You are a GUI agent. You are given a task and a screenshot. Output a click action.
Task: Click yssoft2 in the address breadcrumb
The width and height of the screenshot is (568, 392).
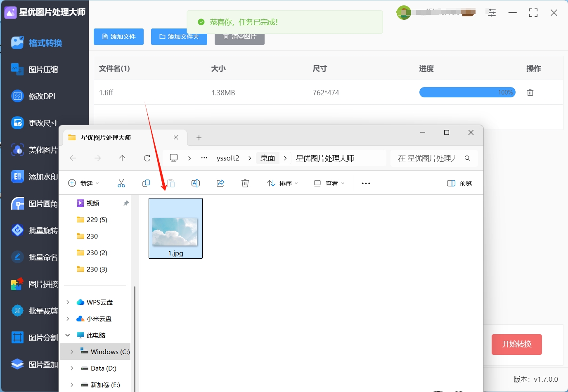tap(228, 158)
